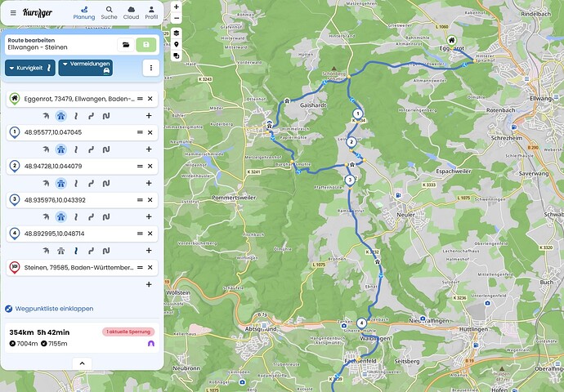Switch to the Planung tab

[x=84, y=13]
